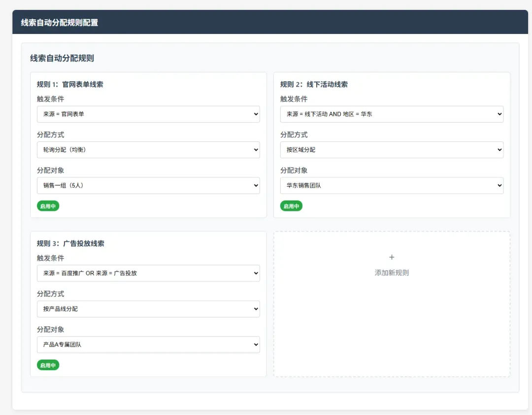点击“添加新规则”文字

pyautogui.click(x=392, y=273)
